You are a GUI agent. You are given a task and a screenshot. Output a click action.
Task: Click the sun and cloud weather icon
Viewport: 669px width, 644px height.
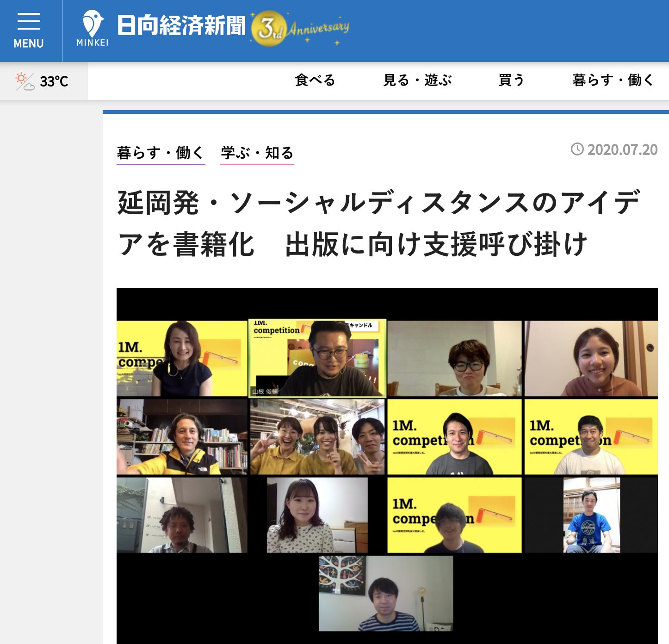25,81
